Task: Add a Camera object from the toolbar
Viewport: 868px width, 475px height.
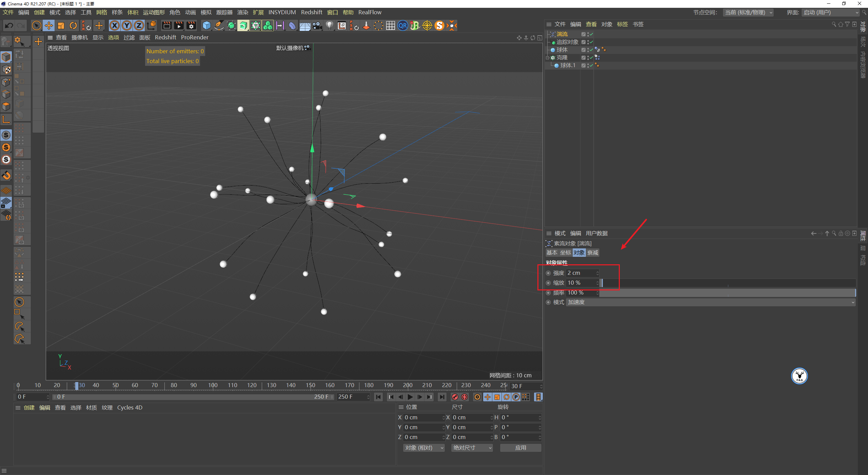Action: point(317,25)
